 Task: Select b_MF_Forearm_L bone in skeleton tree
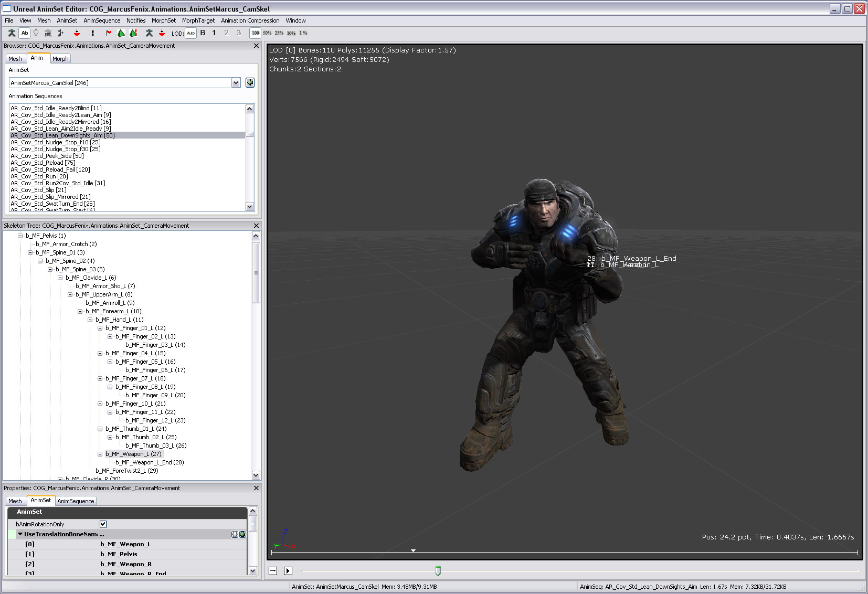113,311
